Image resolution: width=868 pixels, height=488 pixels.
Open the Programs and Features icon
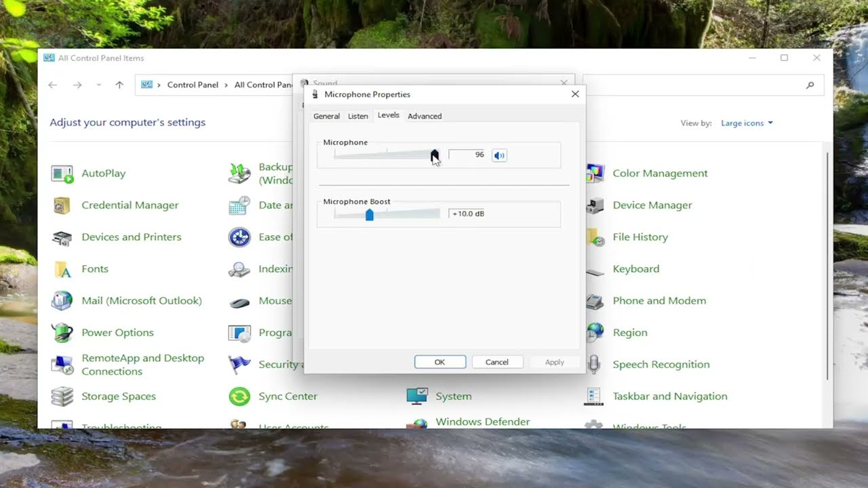[x=239, y=333]
